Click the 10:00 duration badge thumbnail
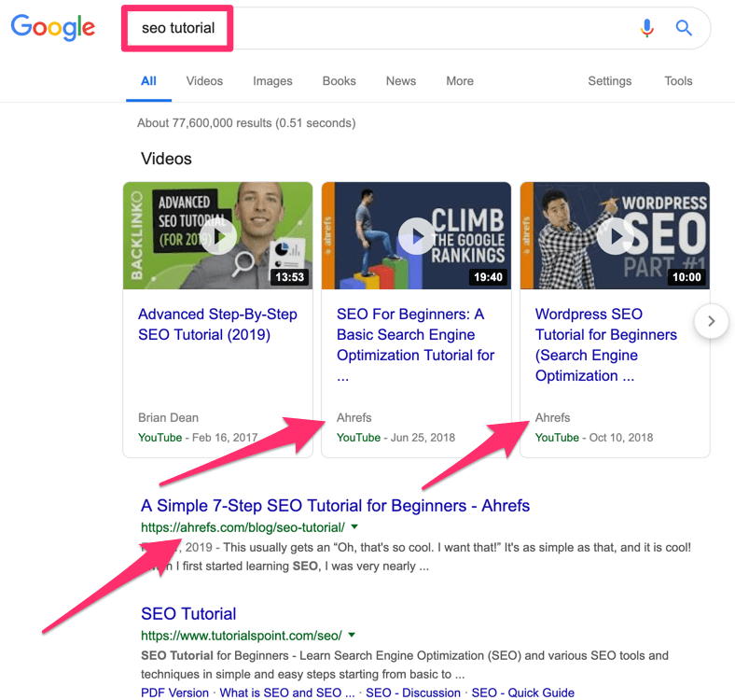The height and width of the screenshot is (700, 735). tap(686, 277)
